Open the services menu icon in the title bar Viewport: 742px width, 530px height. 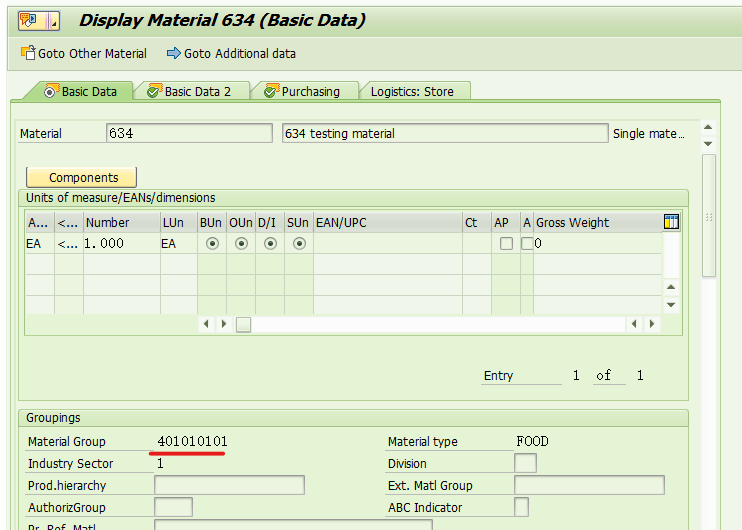(x=39, y=20)
